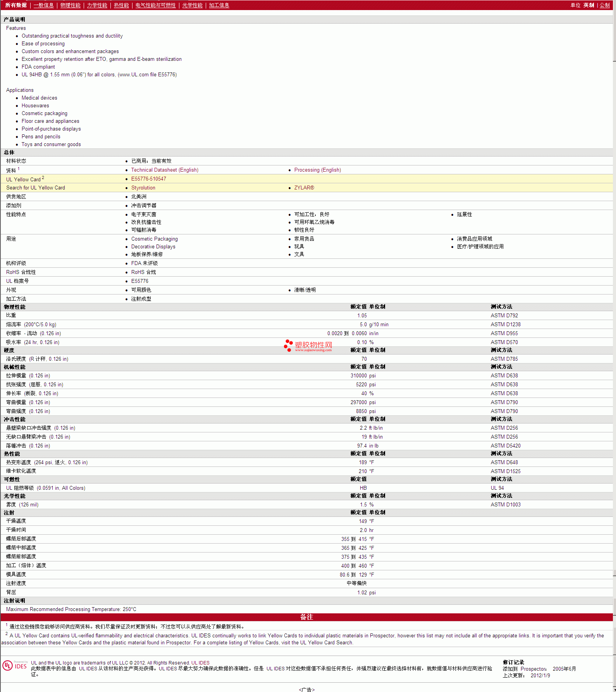The width and height of the screenshot is (616, 692).
Task: Click the 吸水率 row label
Action: (x=33, y=343)
